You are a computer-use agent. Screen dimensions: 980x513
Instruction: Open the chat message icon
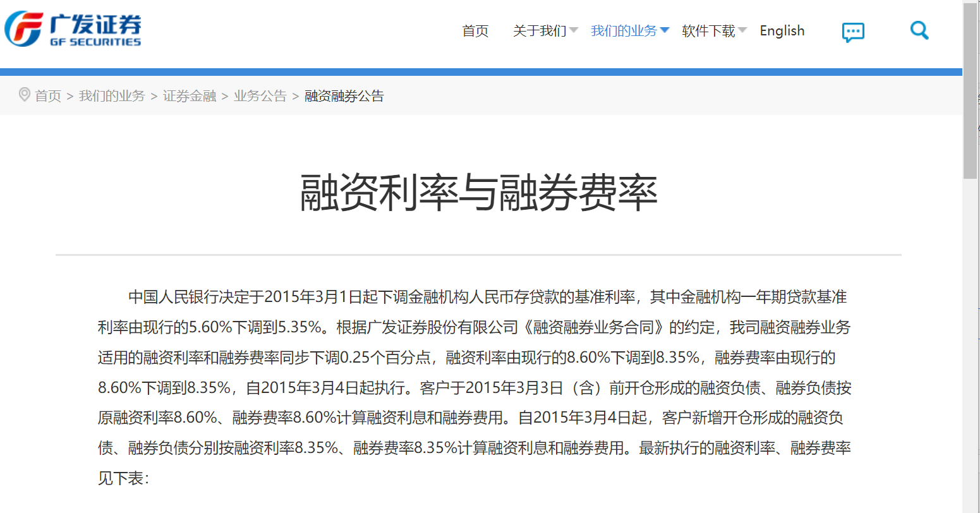tap(853, 32)
